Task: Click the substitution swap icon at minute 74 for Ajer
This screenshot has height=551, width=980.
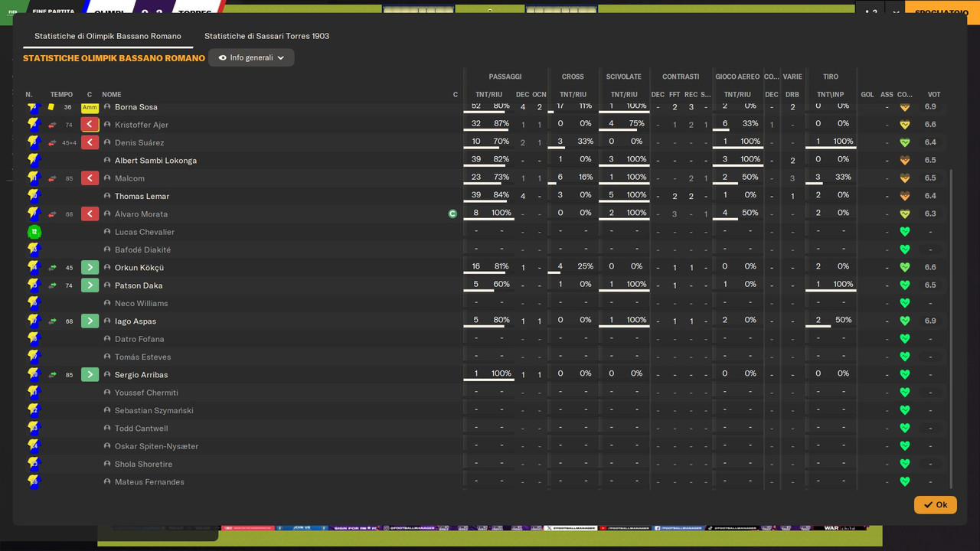Action: [52, 125]
